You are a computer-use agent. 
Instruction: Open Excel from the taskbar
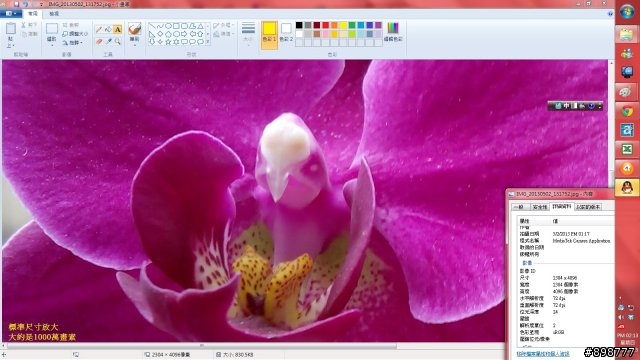627,149
